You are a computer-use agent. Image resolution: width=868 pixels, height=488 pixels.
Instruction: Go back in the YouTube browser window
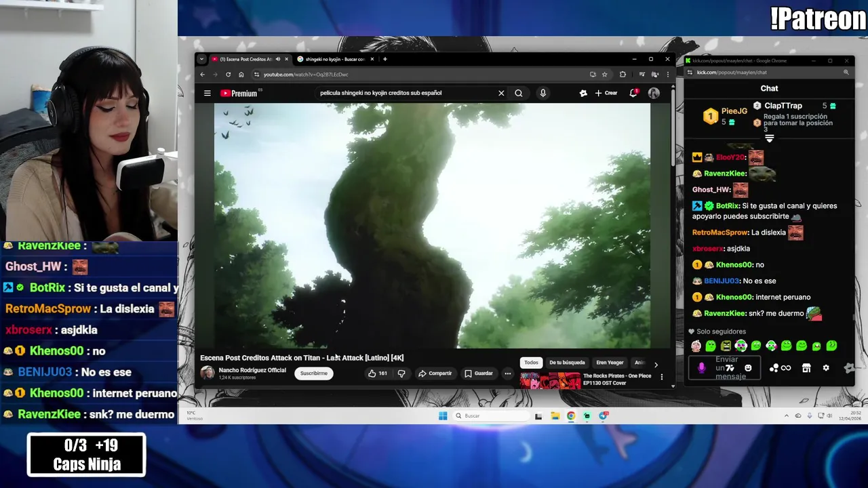click(x=202, y=75)
